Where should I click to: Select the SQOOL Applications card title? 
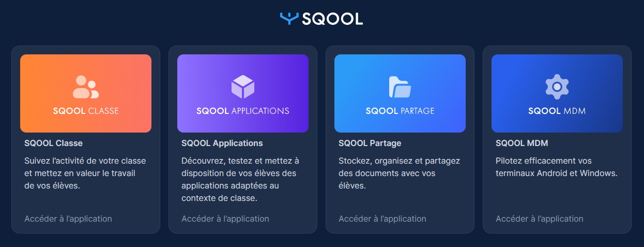222,143
